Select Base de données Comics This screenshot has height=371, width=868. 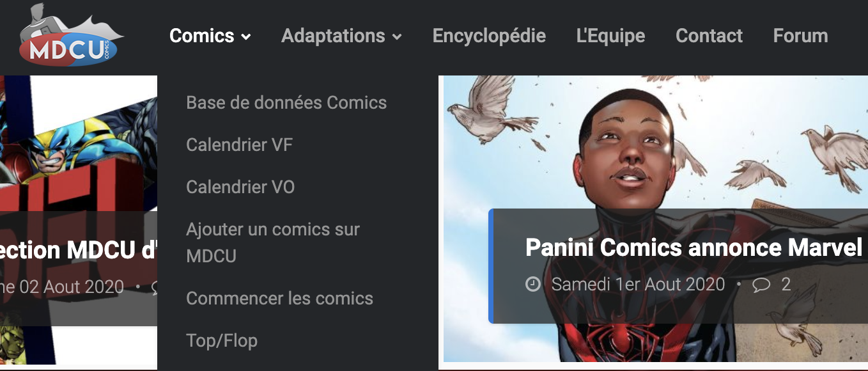[286, 102]
